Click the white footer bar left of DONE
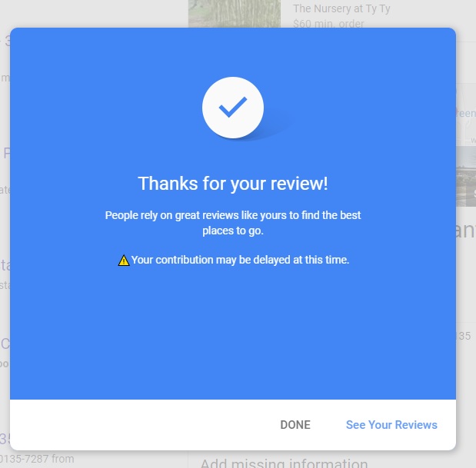Viewport: 476px width, 468px height. click(137, 425)
